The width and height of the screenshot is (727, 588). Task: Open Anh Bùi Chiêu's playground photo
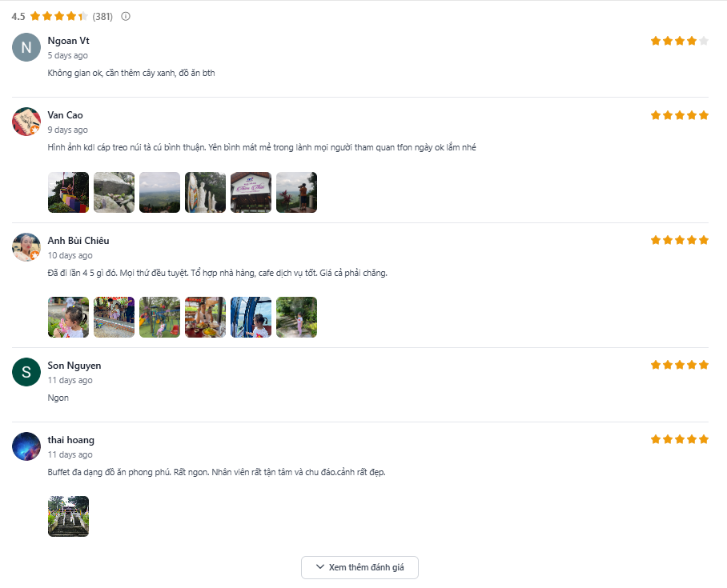159,318
